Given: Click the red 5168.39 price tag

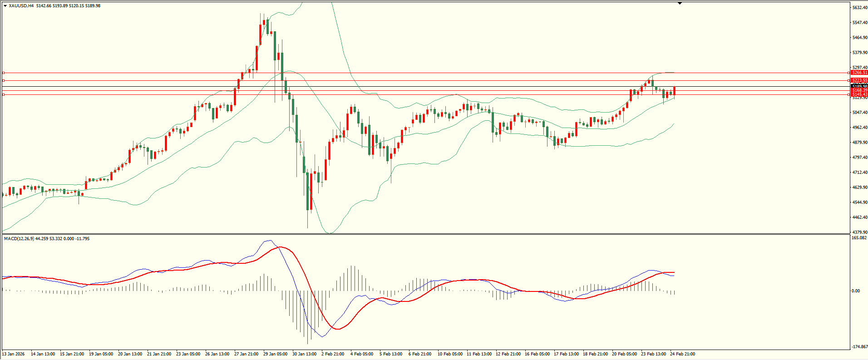Looking at the screenshot, I should [x=859, y=90].
